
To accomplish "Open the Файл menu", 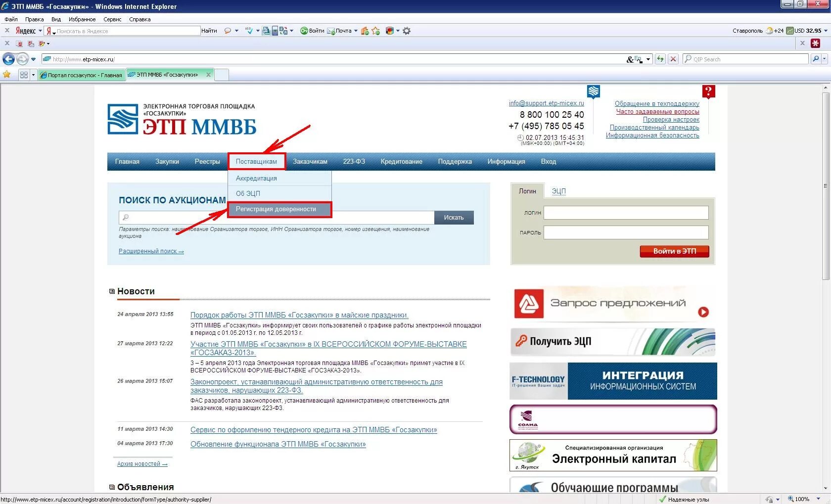I will (x=11, y=19).
